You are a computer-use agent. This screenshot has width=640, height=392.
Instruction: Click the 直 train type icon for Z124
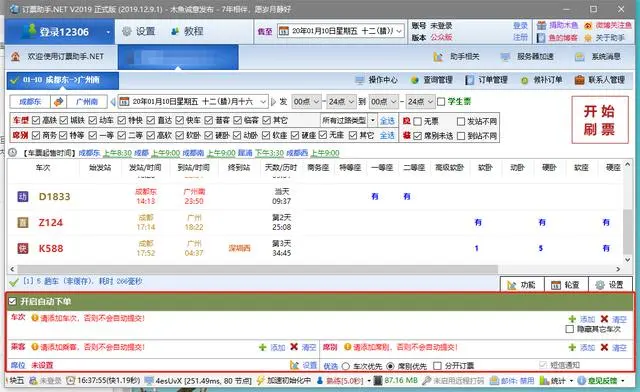coord(22,223)
